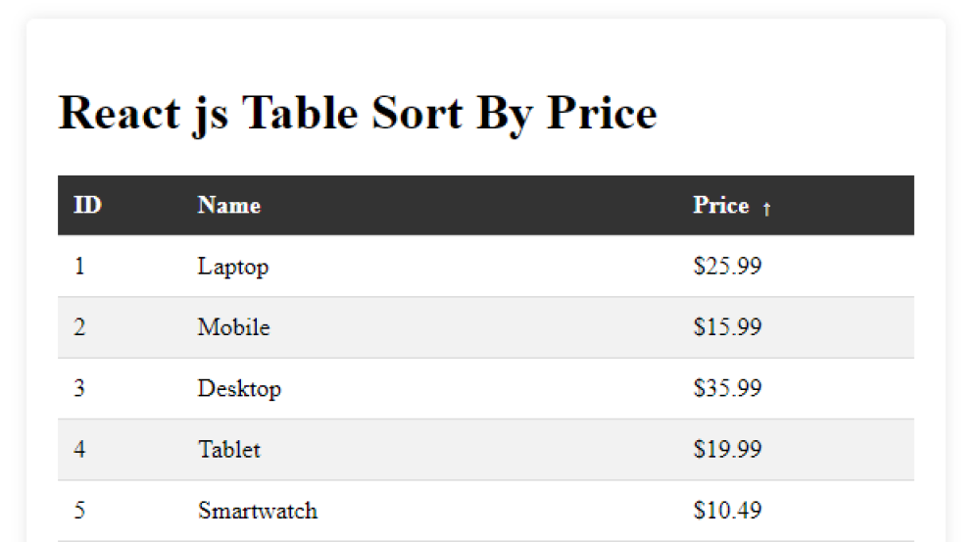The width and height of the screenshot is (980, 542).
Task: Click ID cell number 1
Action: pyautogui.click(x=79, y=266)
